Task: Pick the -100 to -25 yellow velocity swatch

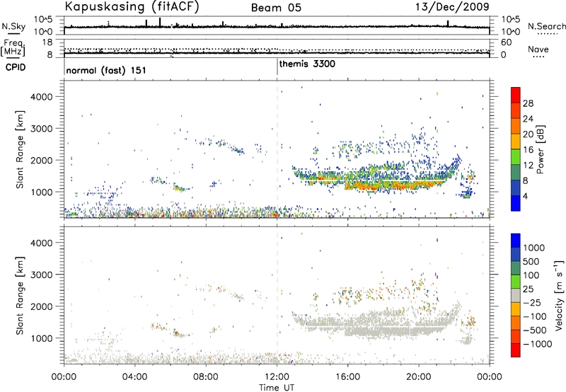Action: pos(516,309)
